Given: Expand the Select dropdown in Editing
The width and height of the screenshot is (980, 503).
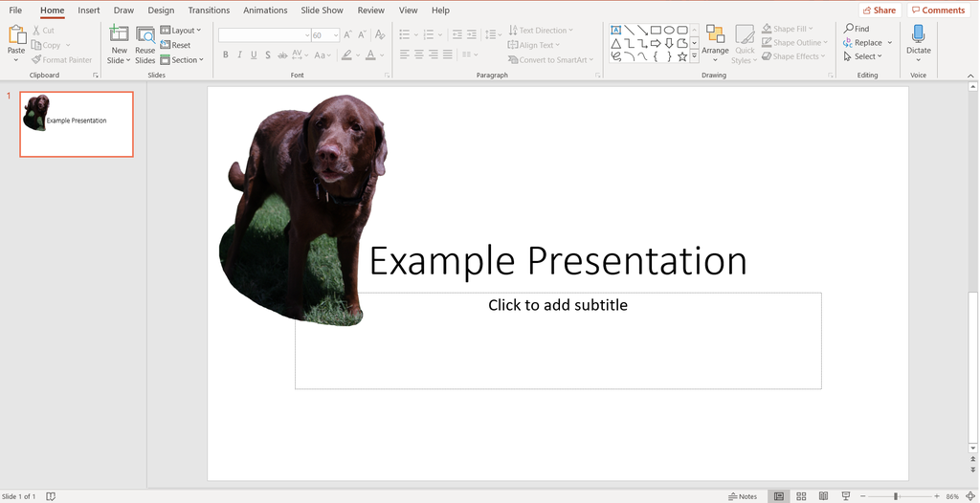Looking at the screenshot, I should (862, 56).
